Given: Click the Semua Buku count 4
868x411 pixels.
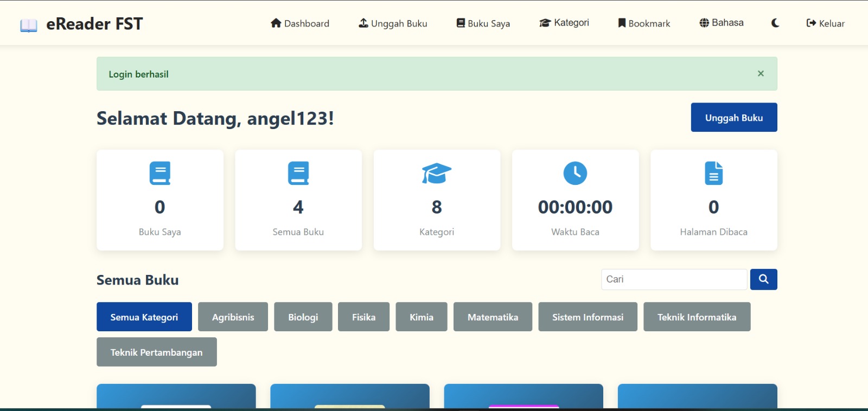Looking at the screenshot, I should (x=298, y=207).
